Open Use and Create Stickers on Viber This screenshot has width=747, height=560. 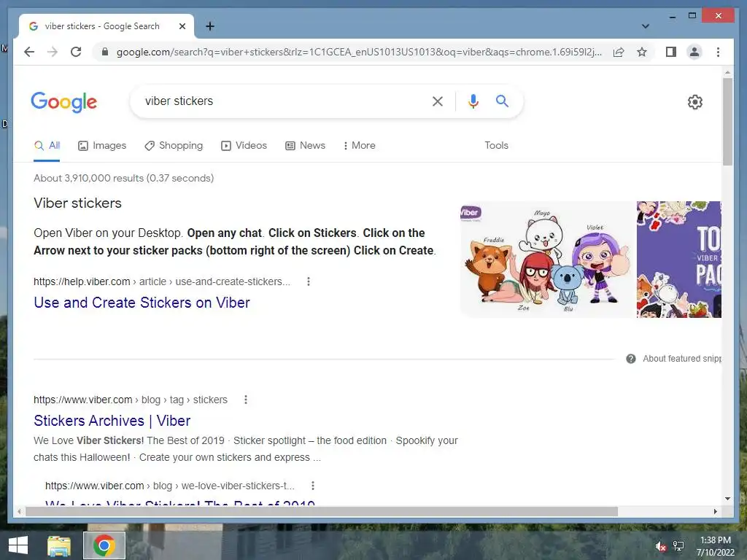[x=142, y=303]
